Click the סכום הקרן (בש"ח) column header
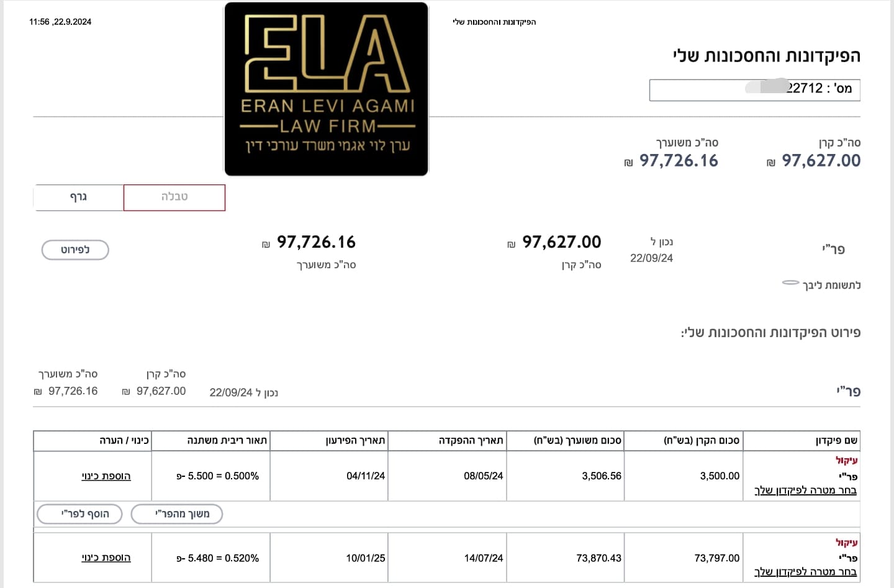The image size is (894, 588). [702, 441]
